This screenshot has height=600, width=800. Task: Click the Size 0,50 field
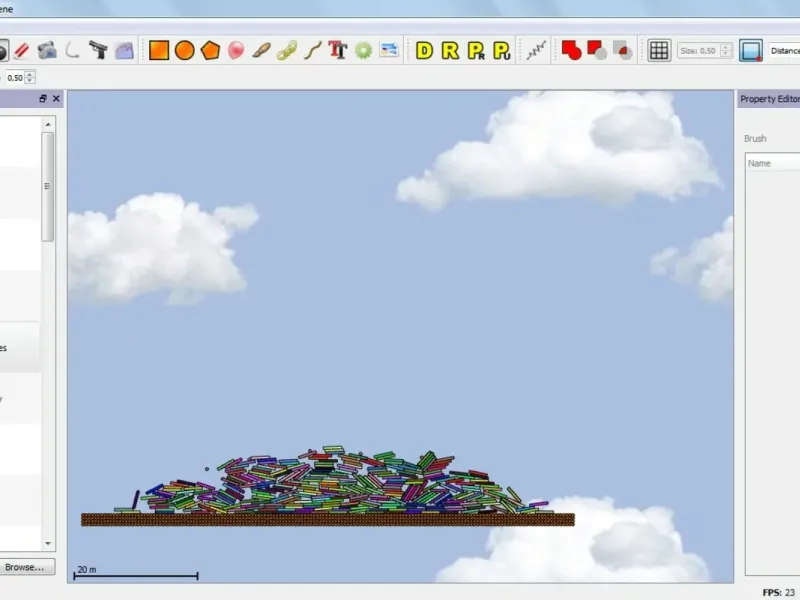click(x=698, y=51)
